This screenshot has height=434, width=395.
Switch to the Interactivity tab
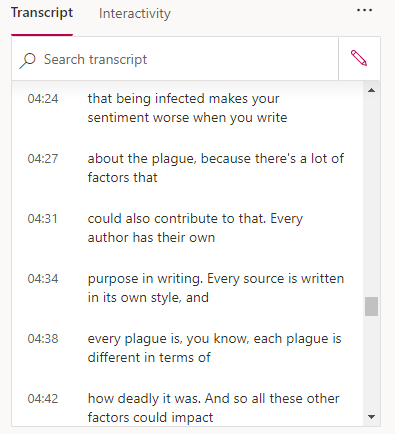tap(135, 14)
